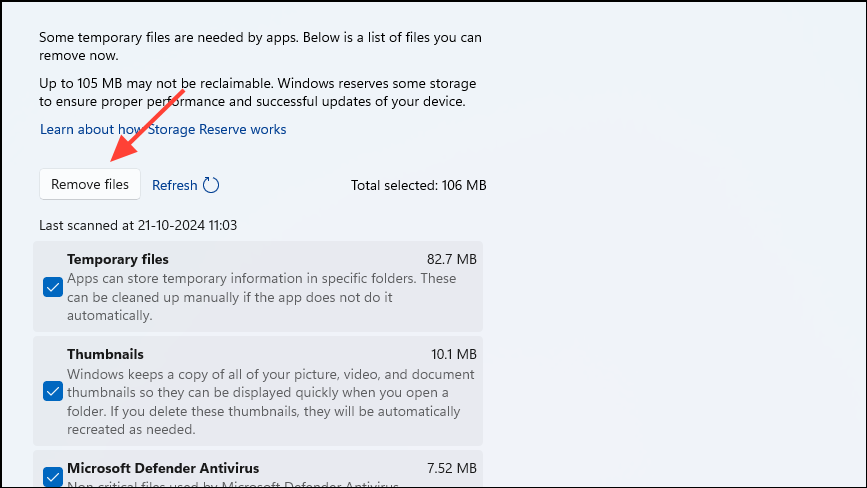Toggle the Microsoft Defender Antivirus checkbox
This screenshot has height=488, width=867.
pos(53,475)
